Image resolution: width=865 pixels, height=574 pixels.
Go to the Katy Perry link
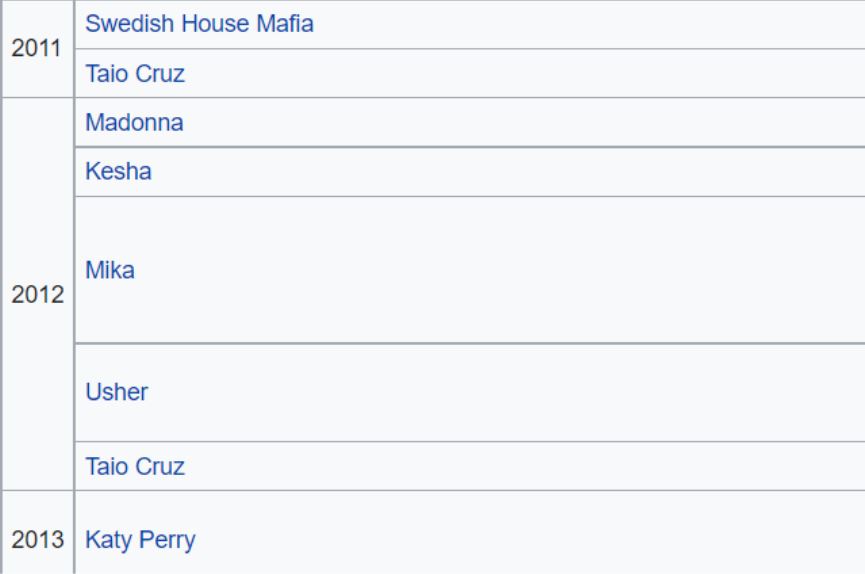140,540
